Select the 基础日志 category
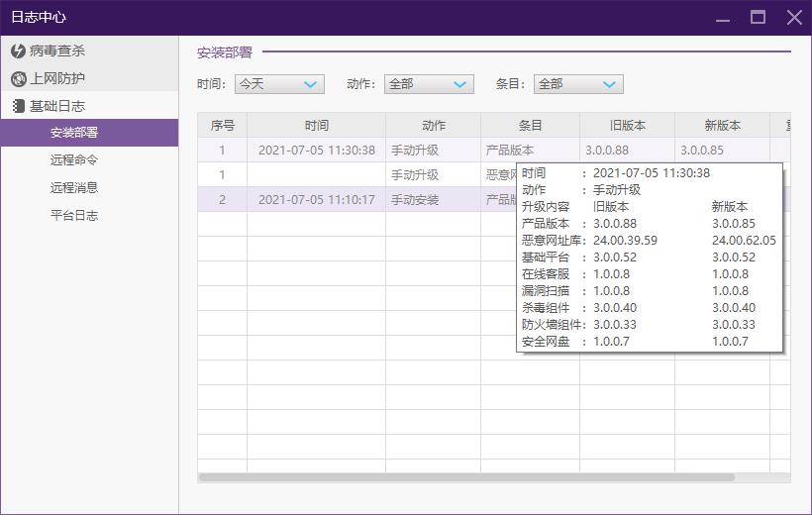 (89, 106)
